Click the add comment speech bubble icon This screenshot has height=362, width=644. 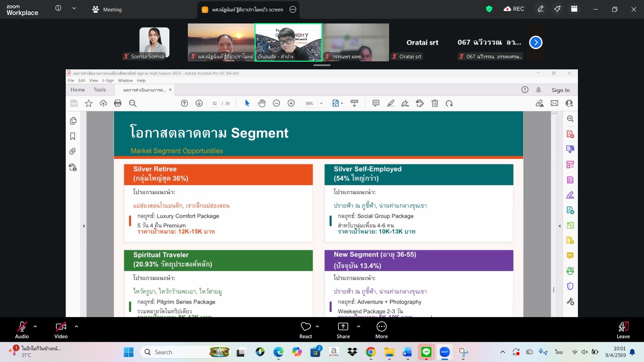pyautogui.click(x=376, y=103)
